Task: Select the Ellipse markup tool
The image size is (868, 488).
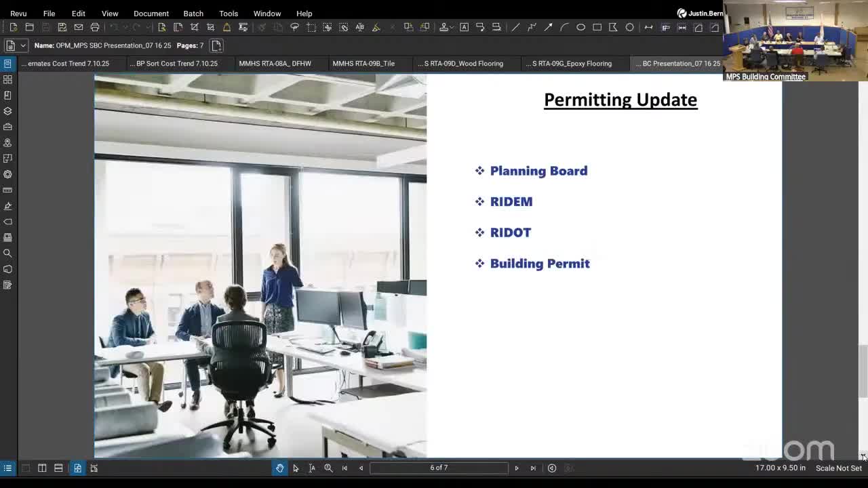Action: (x=580, y=27)
